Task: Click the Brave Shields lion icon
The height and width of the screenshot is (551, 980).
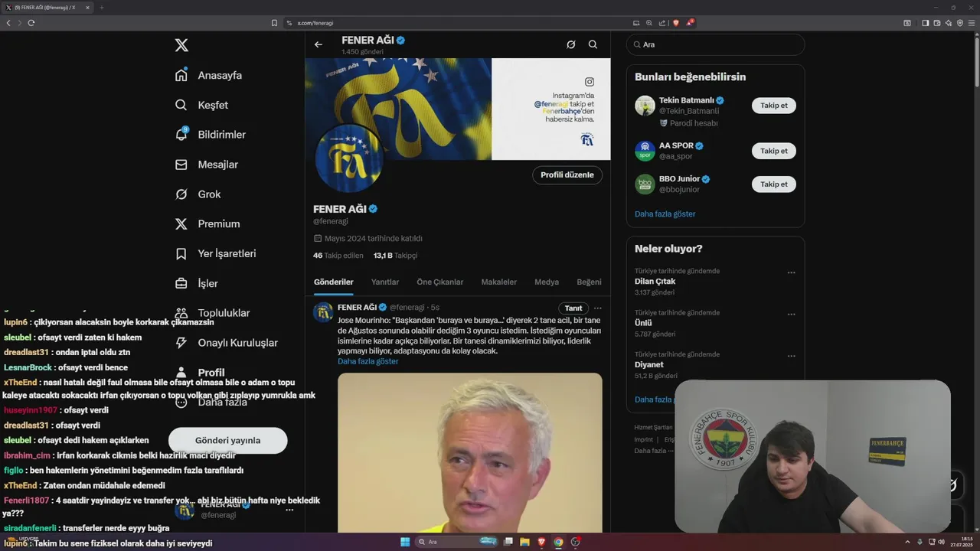Action: [x=675, y=23]
